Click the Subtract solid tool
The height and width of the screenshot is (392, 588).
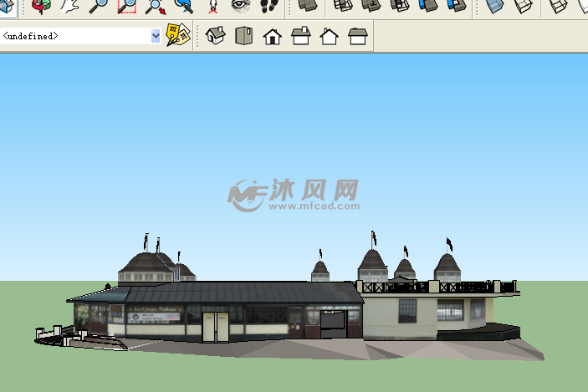pyautogui.click(x=400, y=6)
